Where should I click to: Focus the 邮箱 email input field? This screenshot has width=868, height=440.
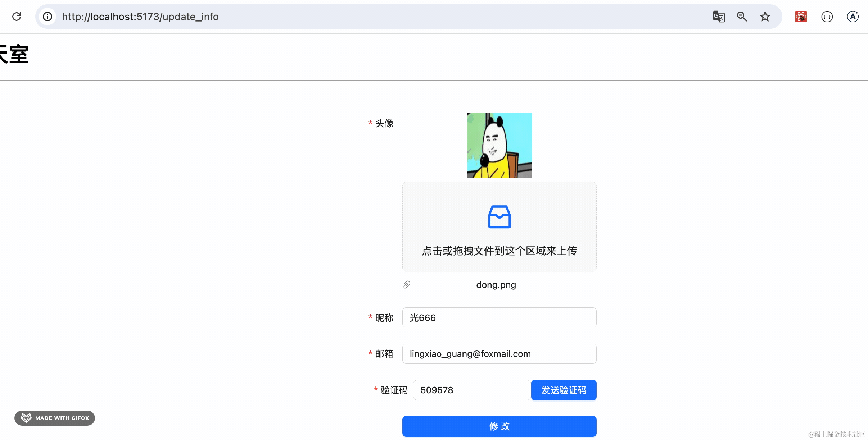click(x=499, y=354)
